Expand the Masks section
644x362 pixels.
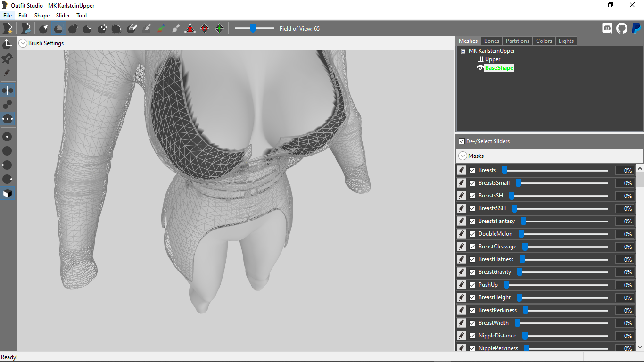click(x=462, y=156)
